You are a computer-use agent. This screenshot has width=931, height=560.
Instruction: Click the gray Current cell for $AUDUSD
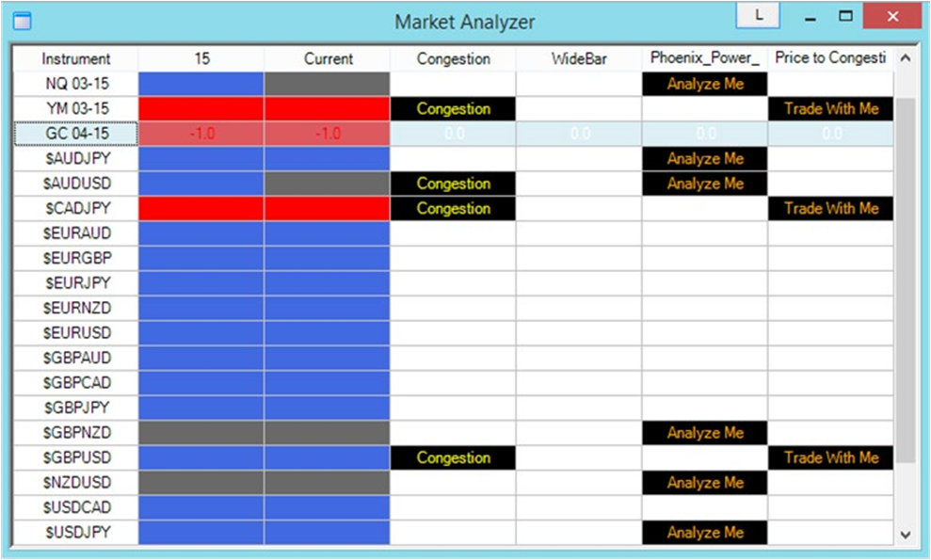click(x=328, y=184)
